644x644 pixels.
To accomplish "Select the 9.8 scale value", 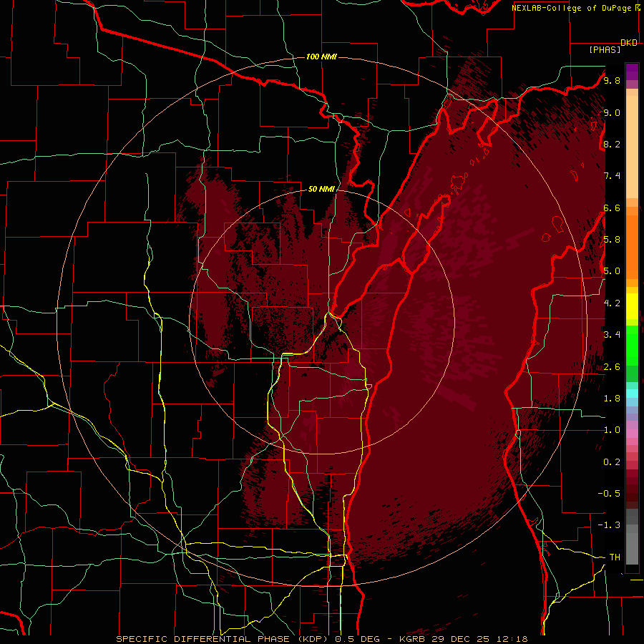I will pos(612,81).
